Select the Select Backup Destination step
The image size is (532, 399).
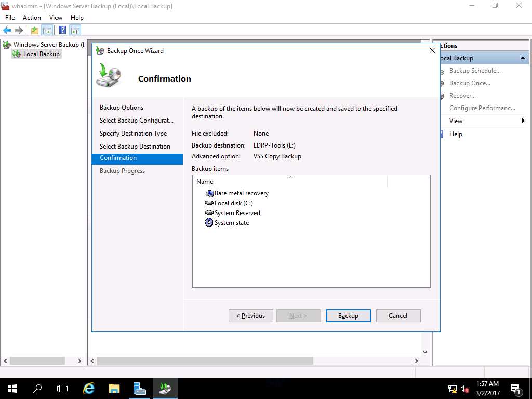(135, 146)
